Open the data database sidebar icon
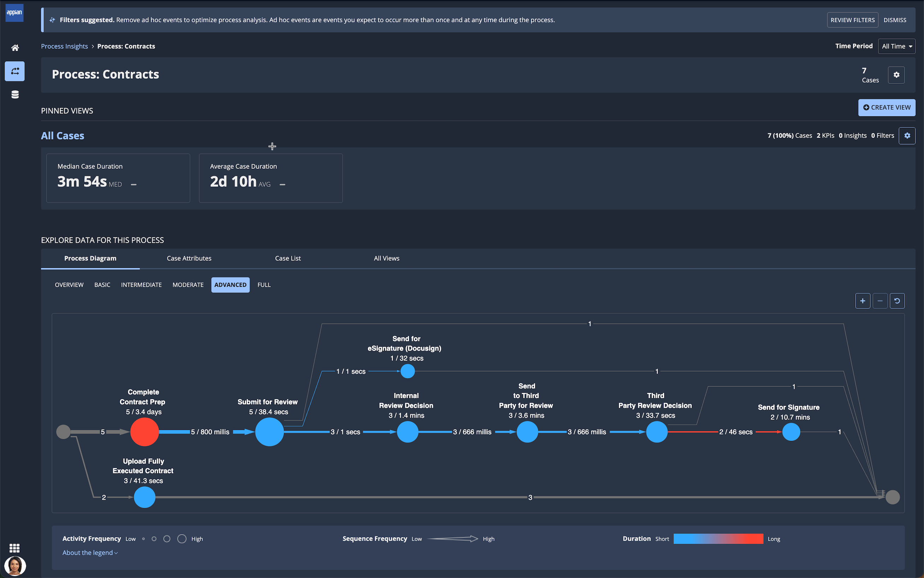 coord(15,94)
